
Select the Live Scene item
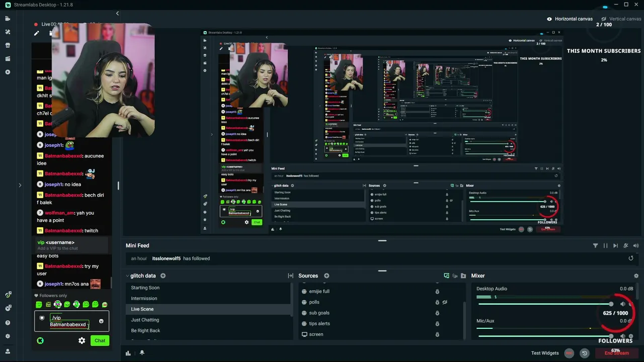(x=209, y=309)
